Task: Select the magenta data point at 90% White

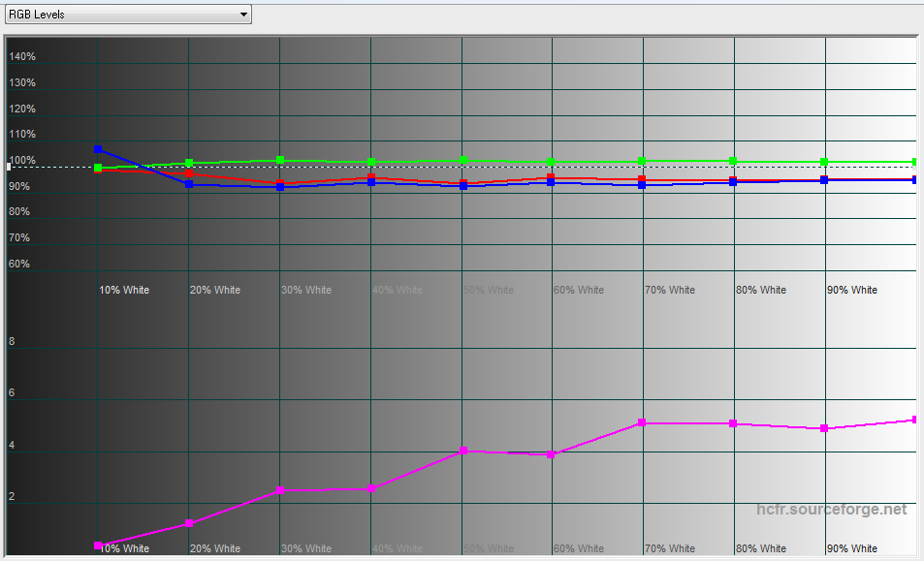Action: (824, 428)
